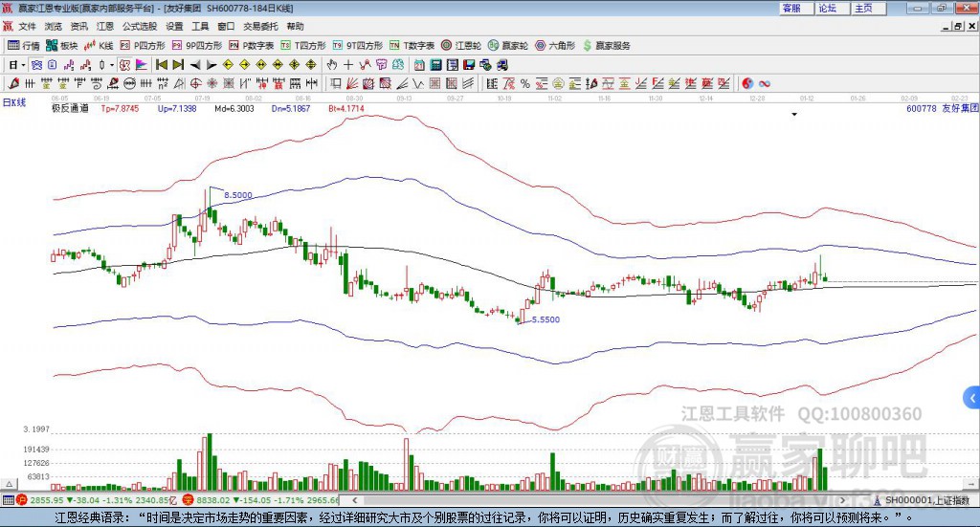Click SH000001 上证指数 in status bar
980x527 pixels.
tap(926, 500)
